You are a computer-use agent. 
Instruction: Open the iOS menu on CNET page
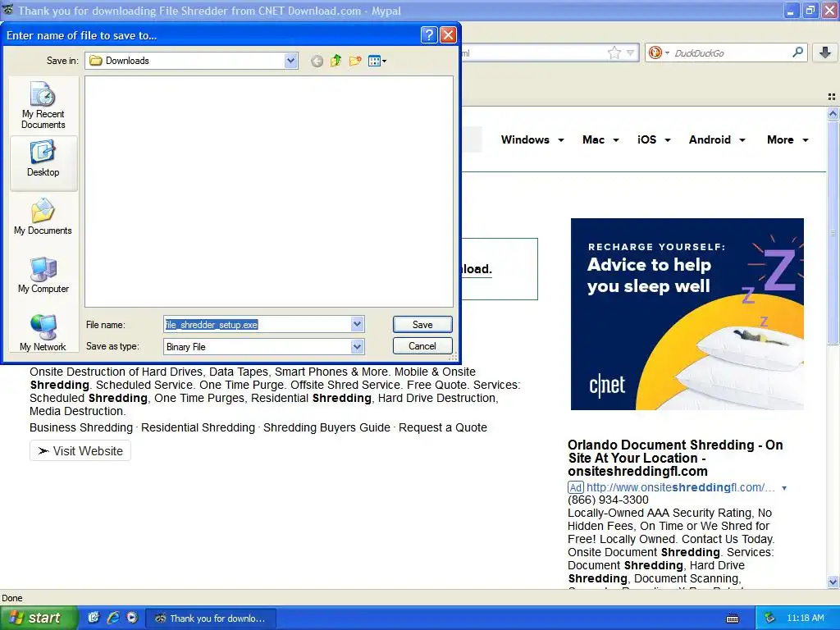654,139
